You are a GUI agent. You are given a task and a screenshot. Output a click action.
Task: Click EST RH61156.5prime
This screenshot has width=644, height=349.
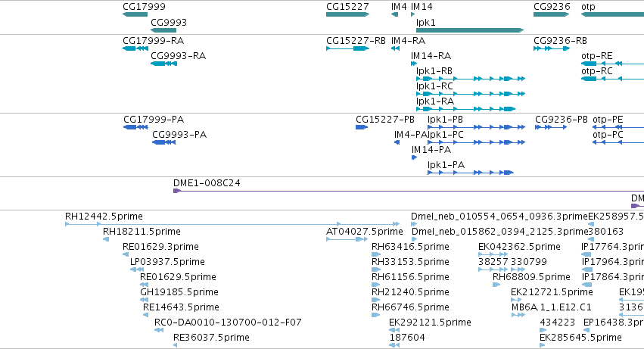(410, 278)
